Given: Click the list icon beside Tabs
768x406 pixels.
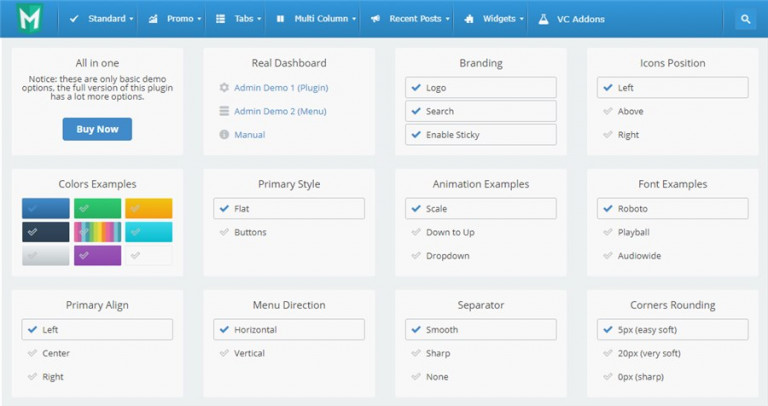Looking at the screenshot, I should pyautogui.click(x=220, y=19).
